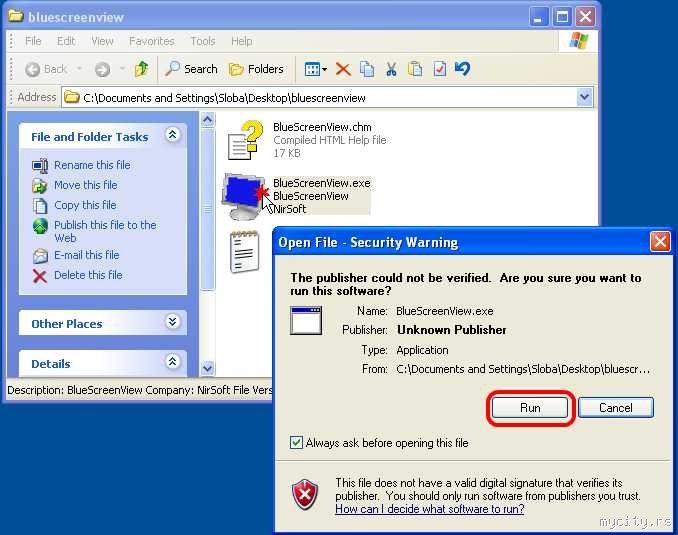678x535 pixels.
Task: Click Rename this file link
Action: pos(92,165)
